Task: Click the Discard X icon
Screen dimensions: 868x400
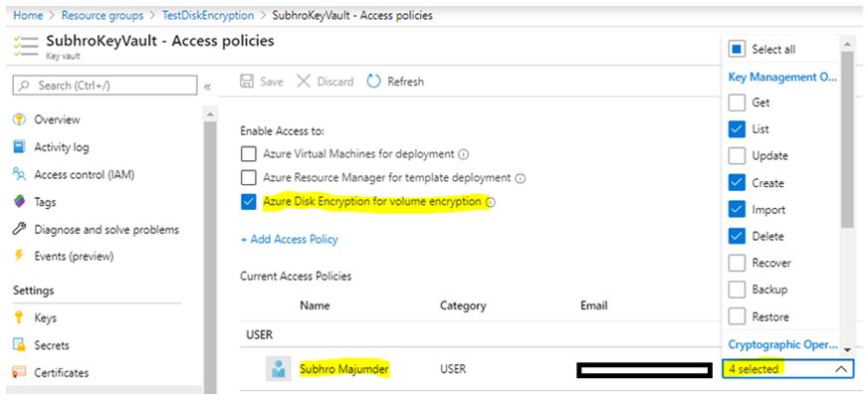Action: [x=305, y=82]
